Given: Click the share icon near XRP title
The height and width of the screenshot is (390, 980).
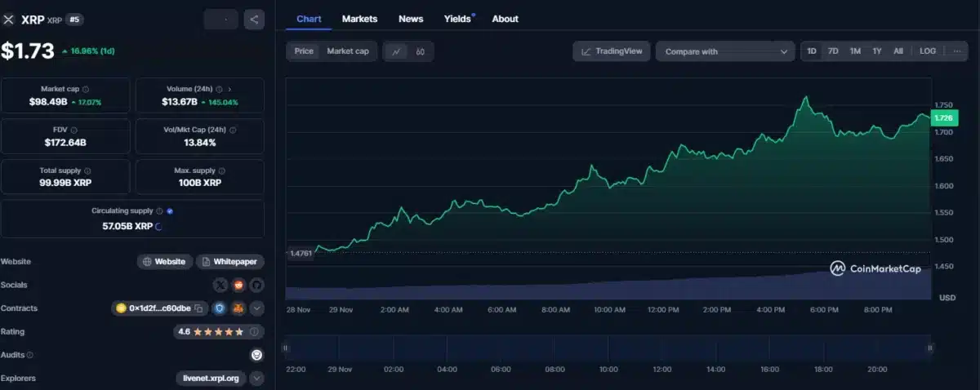Looking at the screenshot, I should [254, 20].
